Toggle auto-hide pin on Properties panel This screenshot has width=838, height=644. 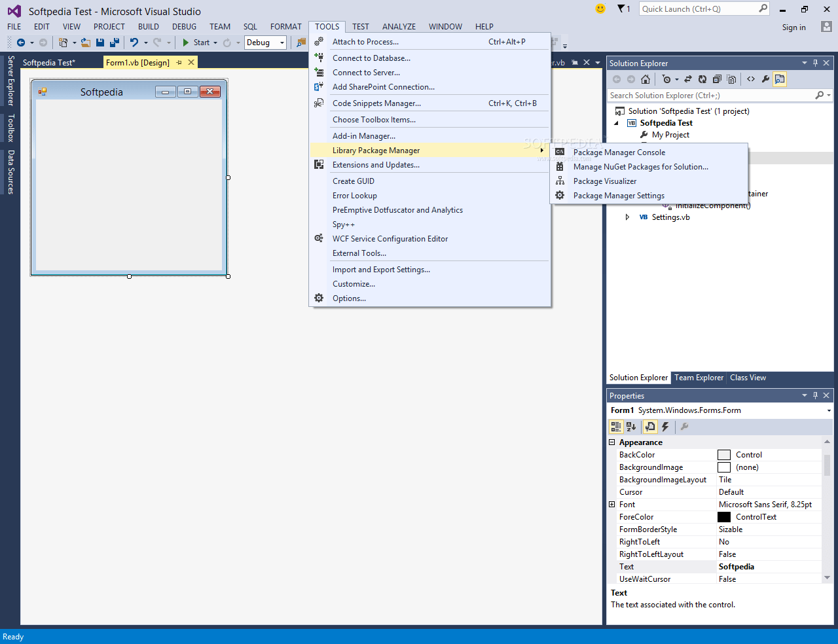pos(815,395)
